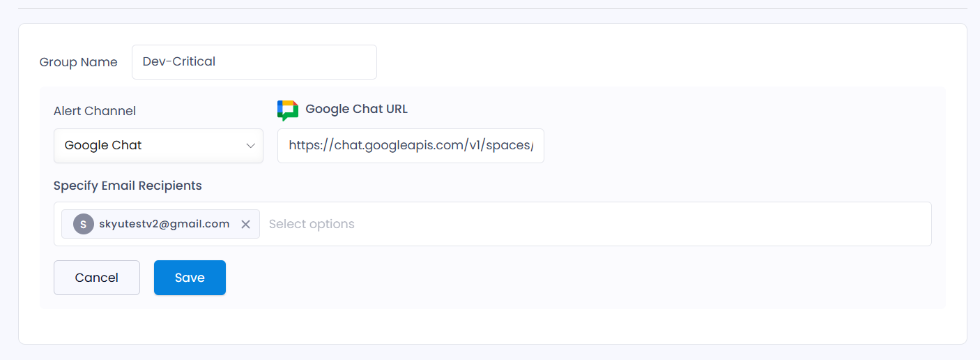Remove skyutestv2@gmail.com recipient with X icon
Image resolution: width=980 pixels, height=360 pixels.
point(245,224)
